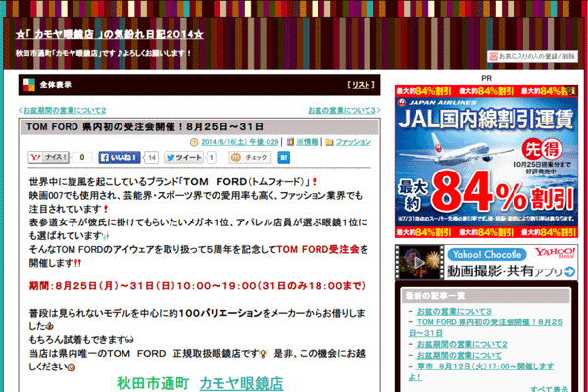Viewport: 588px width, 392px height.
Task: Open the blog title カモヤ眼鏡店の気紛れ日記2014 link
Action: [x=109, y=35]
